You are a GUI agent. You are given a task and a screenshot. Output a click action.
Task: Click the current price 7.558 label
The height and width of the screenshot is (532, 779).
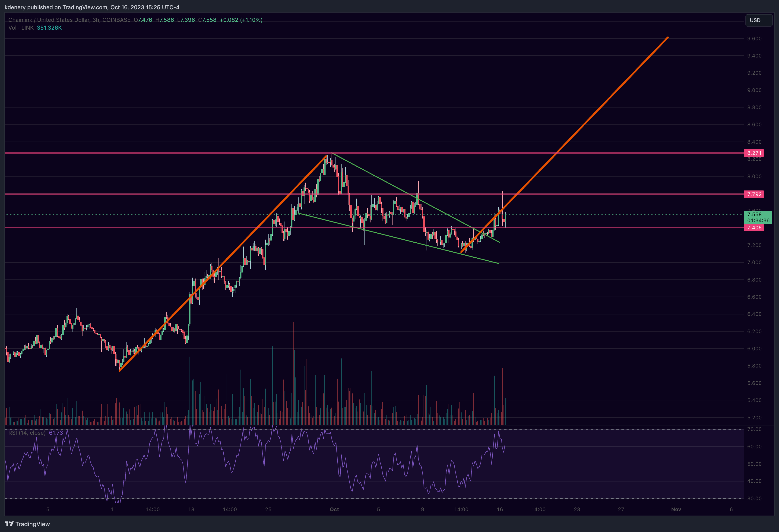[757, 217]
